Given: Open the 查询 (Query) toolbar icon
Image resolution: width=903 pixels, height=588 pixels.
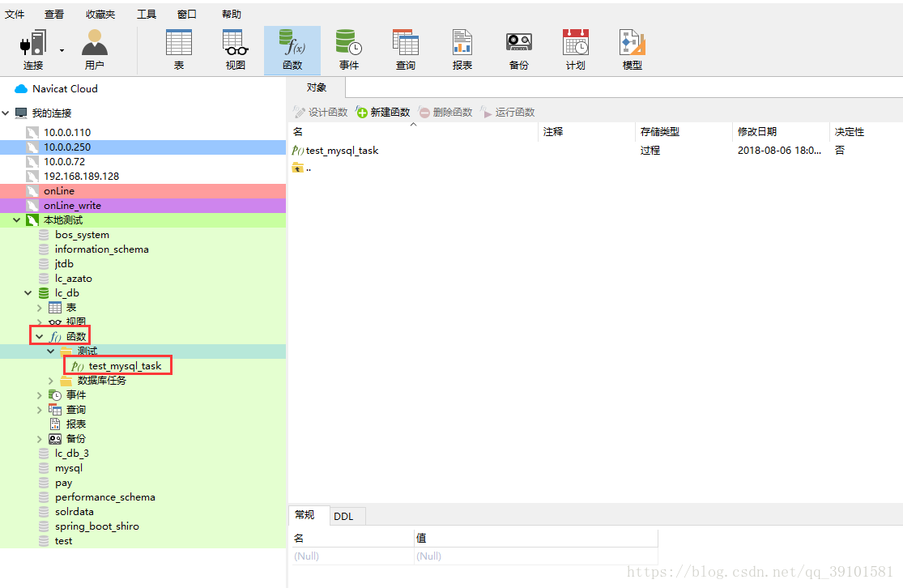Looking at the screenshot, I should pos(406,49).
